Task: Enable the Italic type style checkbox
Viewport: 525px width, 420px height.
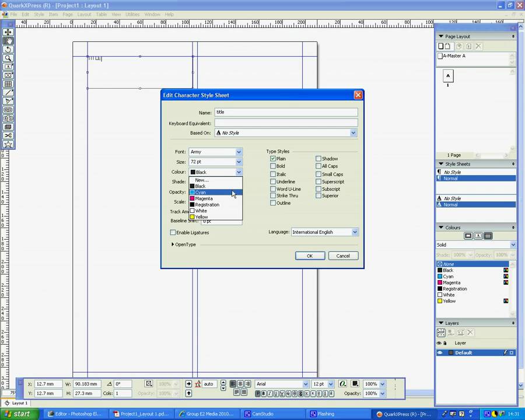Action: [273, 174]
